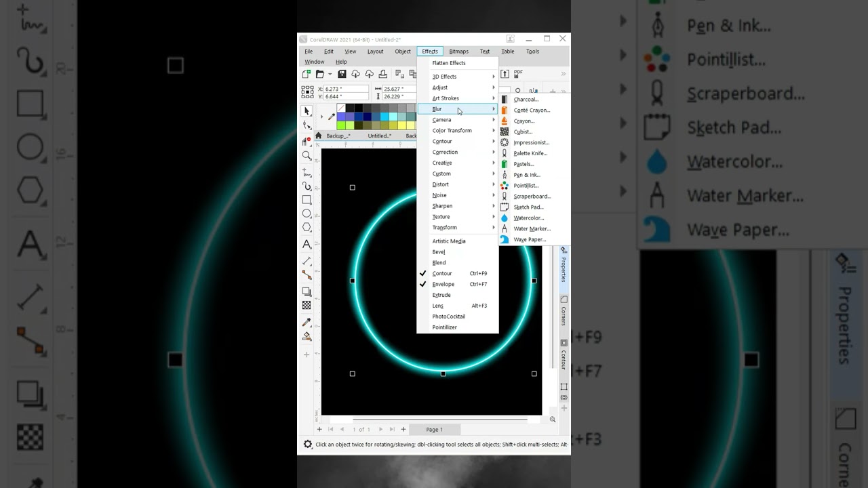Select the Pick tool in toolbox
Image resolution: width=868 pixels, height=488 pixels.
click(x=307, y=110)
